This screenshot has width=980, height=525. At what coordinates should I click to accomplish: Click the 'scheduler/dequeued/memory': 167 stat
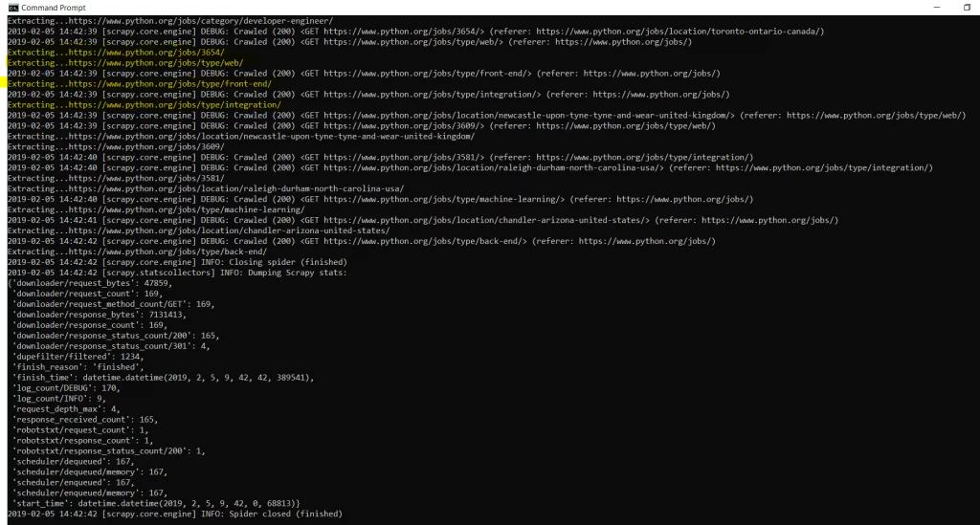coord(90,472)
